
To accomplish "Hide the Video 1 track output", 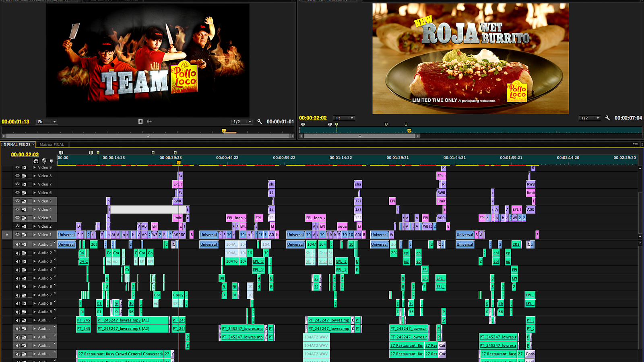I will (x=17, y=234).
